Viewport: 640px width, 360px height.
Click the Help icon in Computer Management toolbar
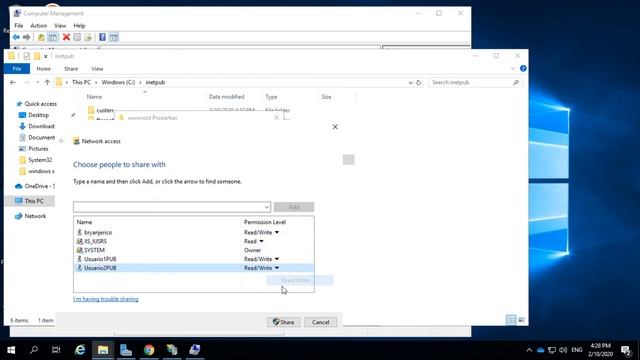tap(102, 37)
